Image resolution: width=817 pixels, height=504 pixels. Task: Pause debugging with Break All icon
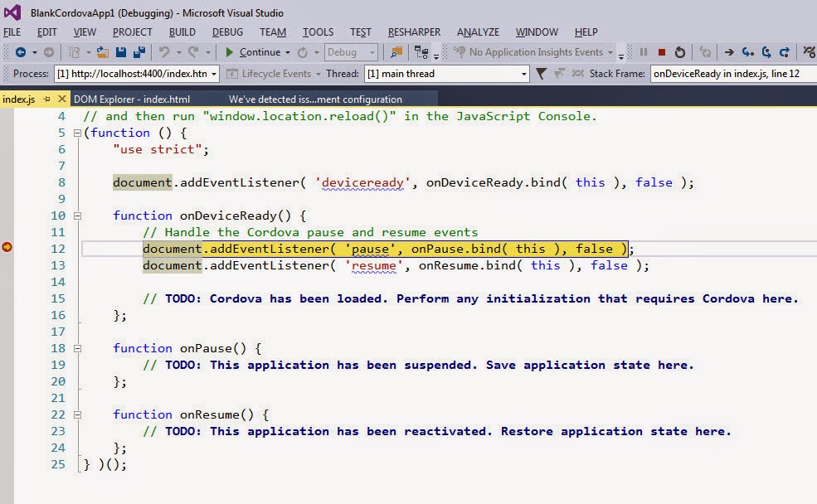coord(644,52)
